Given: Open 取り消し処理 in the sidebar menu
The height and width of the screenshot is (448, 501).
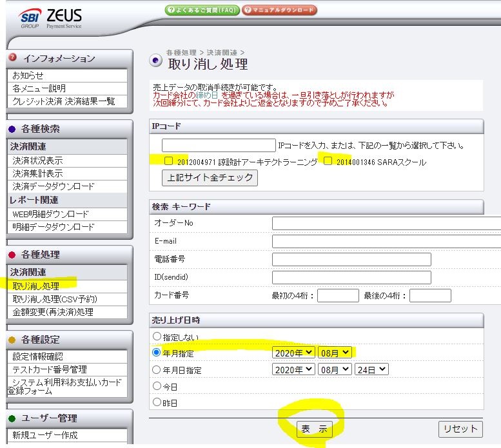Looking at the screenshot, I should 36,286.
